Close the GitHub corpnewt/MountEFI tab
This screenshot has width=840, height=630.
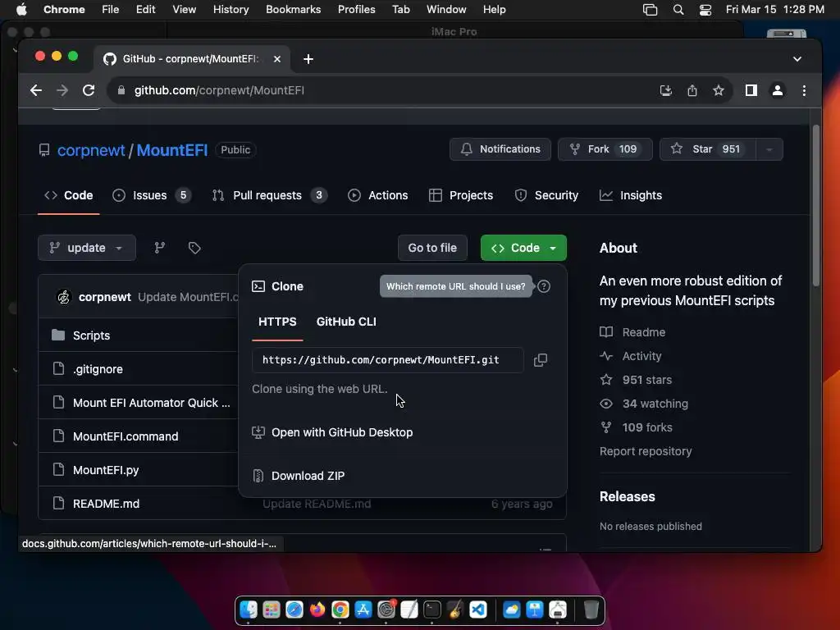(x=277, y=59)
